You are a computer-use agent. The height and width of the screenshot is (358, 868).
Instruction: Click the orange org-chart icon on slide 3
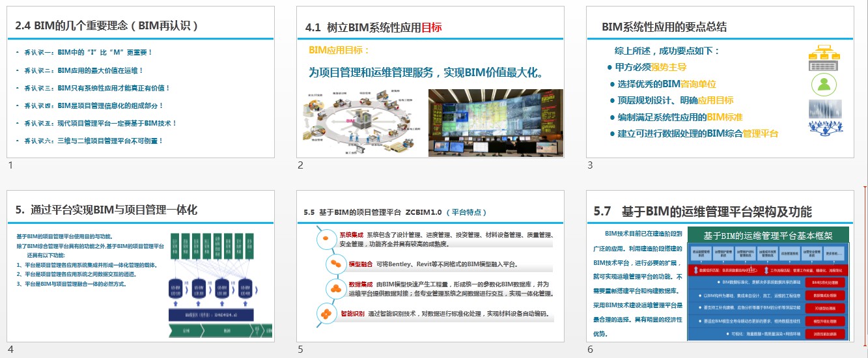(x=825, y=51)
